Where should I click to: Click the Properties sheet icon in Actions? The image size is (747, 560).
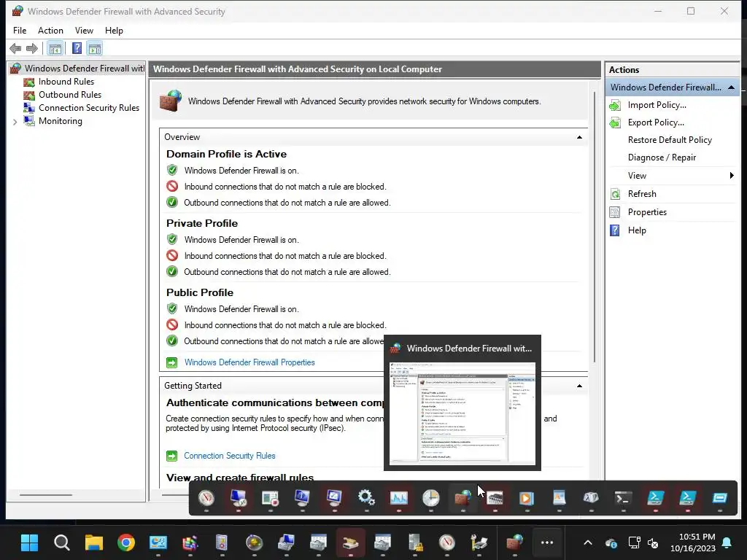pos(615,212)
